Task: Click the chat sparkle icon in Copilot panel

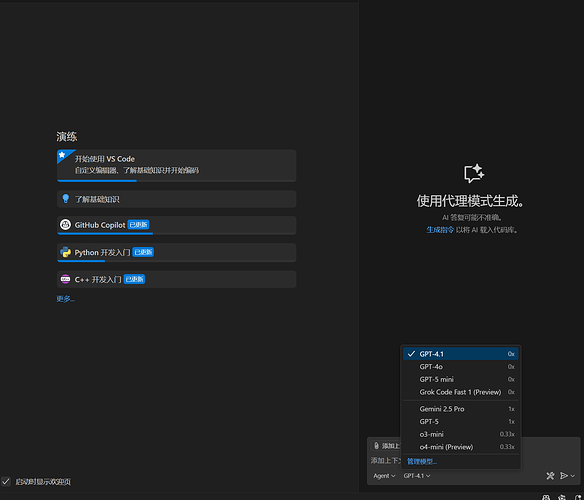Action: (x=473, y=173)
